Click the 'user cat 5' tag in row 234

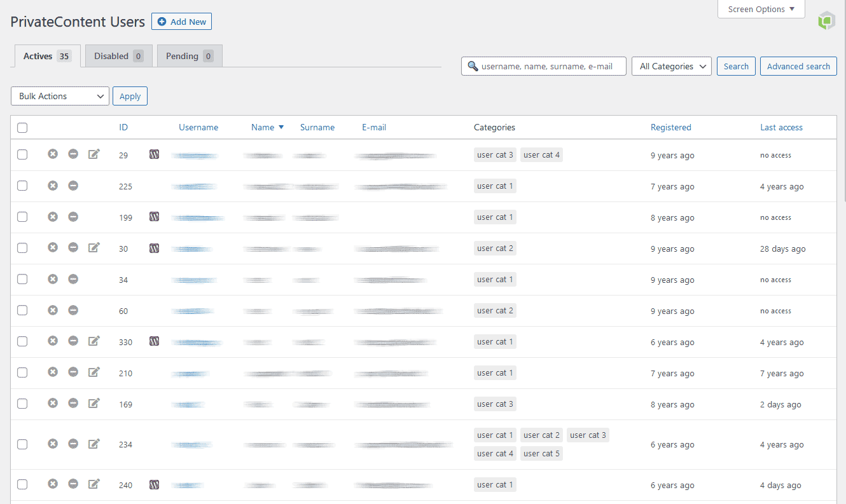pos(541,453)
